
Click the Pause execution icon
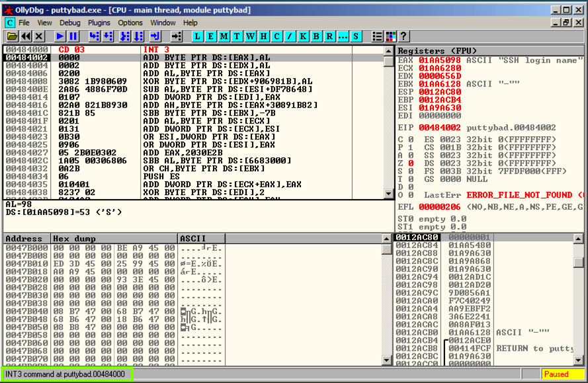73,36
